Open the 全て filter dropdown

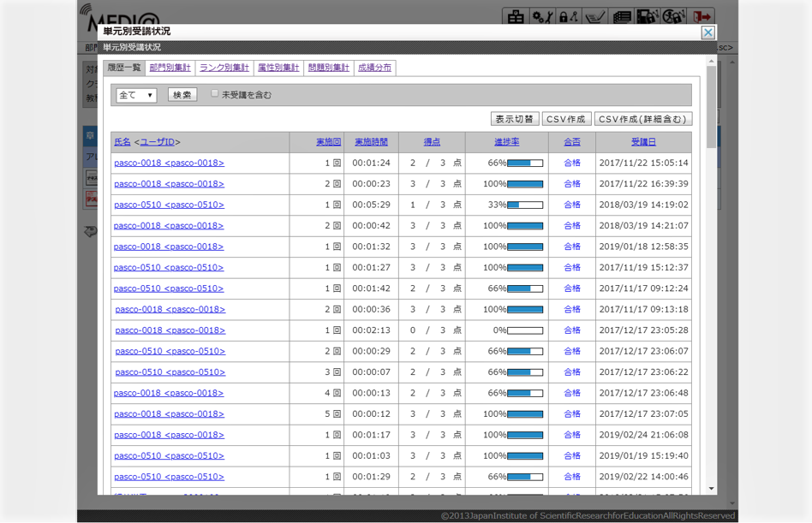pos(136,95)
